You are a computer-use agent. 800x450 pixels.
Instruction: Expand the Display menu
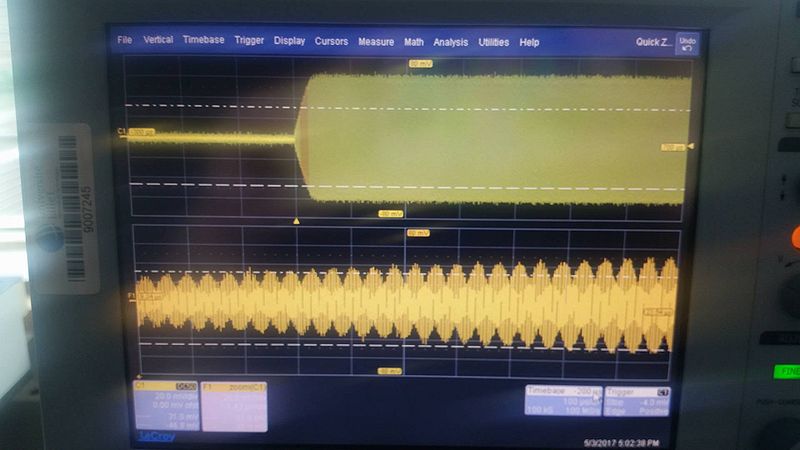(290, 42)
